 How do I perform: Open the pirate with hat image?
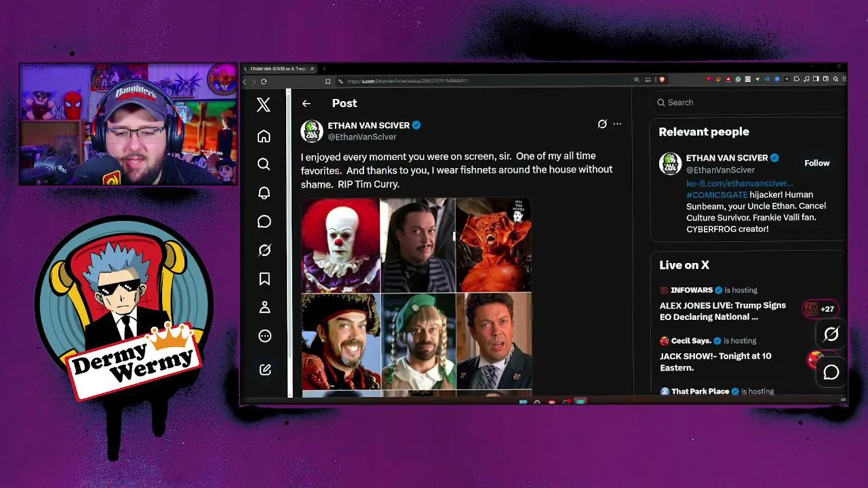pyautogui.click(x=340, y=342)
